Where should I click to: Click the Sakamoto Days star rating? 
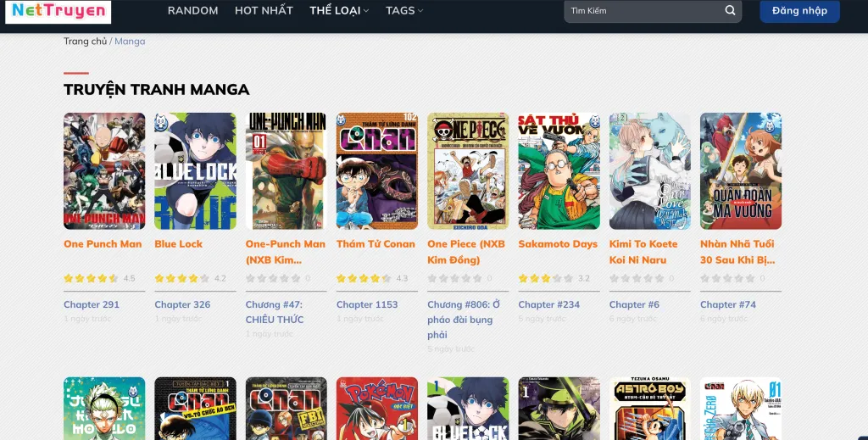click(x=545, y=278)
